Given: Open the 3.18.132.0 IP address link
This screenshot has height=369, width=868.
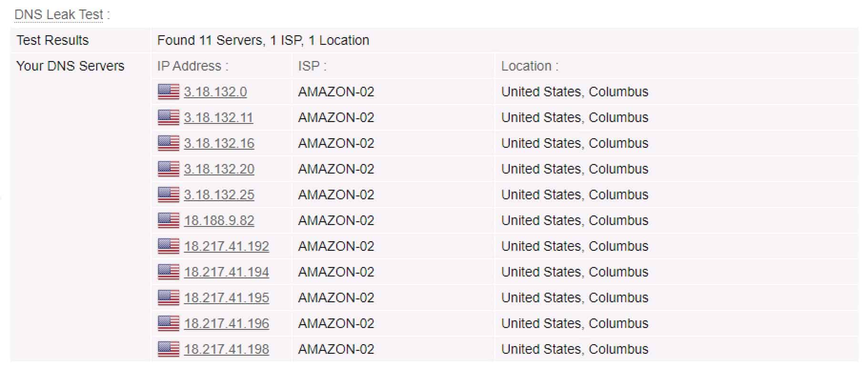Looking at the screenshot, I should (215, 92).
